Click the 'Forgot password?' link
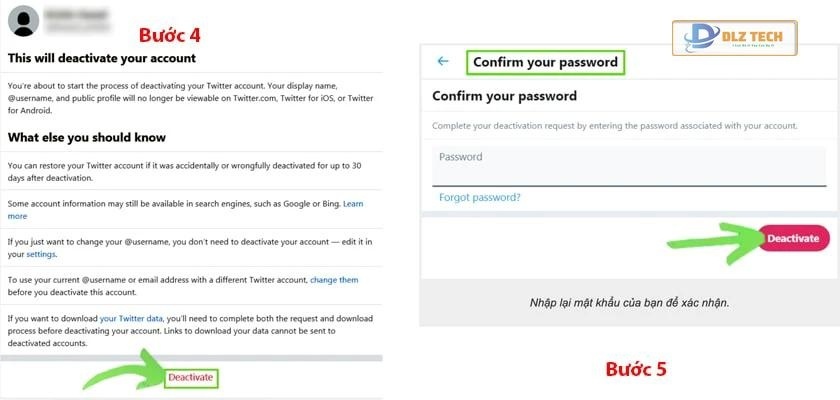 pyautogui.click(x=480, y=197)
